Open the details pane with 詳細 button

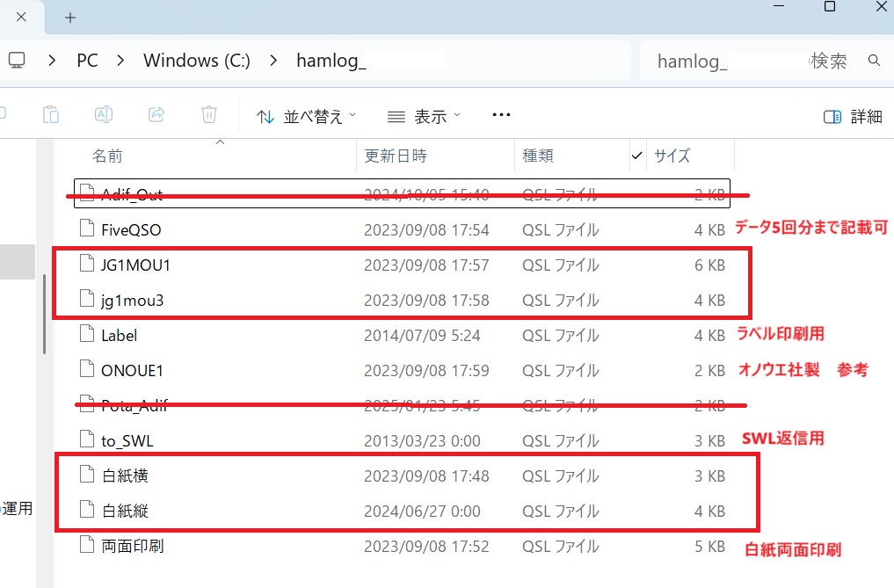(x=853, y=116)
